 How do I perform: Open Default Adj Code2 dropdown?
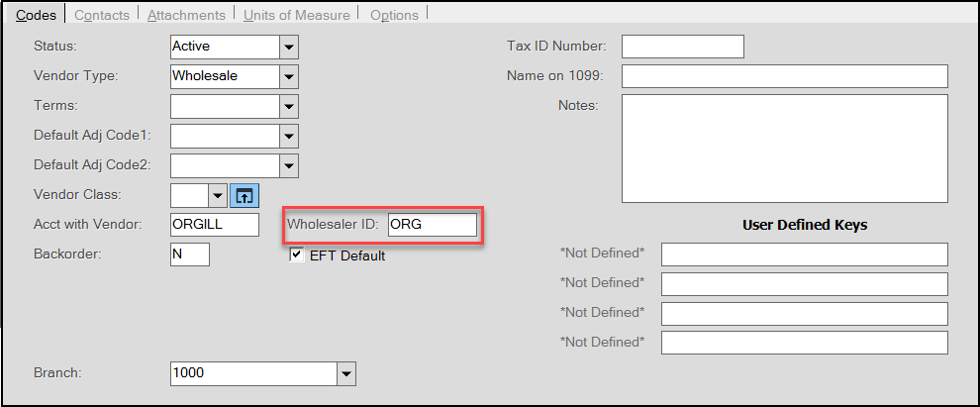point(288,165)
